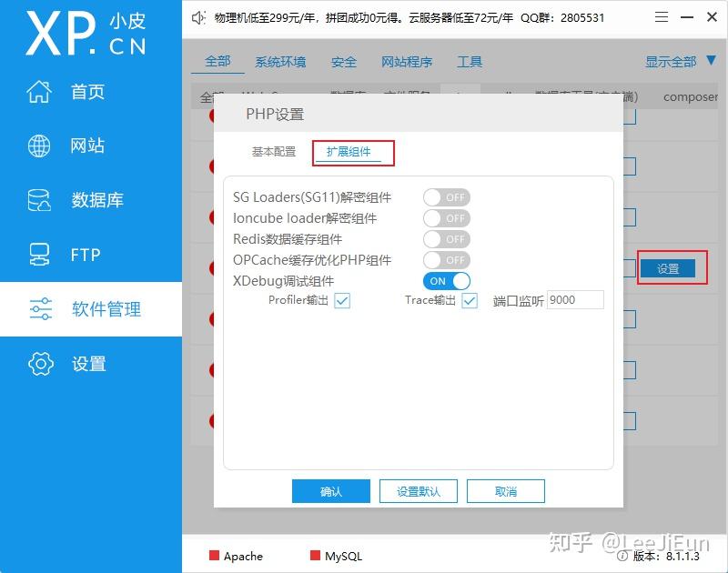Viewport: 728px width, 573px height.
Task: Click the version info icon
Action: [622, 556]
